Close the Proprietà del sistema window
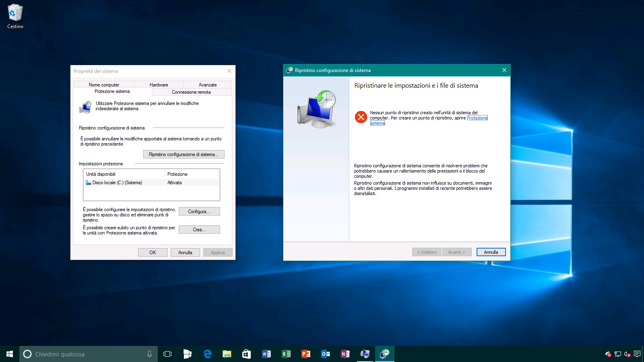This screenshot has height=362, width=644. coord(229,71)
